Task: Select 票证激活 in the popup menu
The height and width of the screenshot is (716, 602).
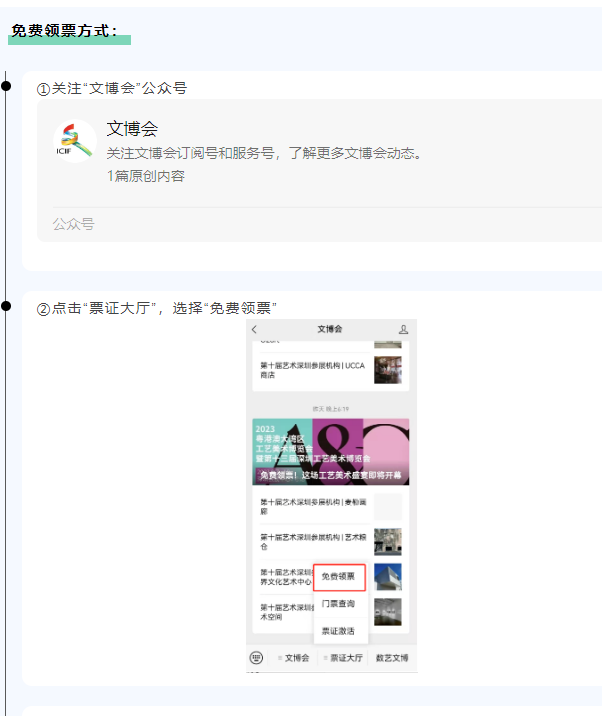Action: pos(338,631)
